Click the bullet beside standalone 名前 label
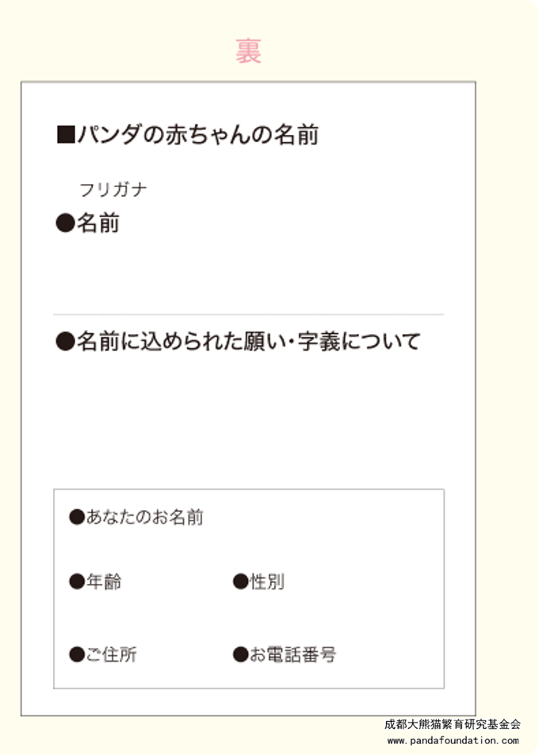Viewport: 539px width, 756px height. tap(64, 224)
